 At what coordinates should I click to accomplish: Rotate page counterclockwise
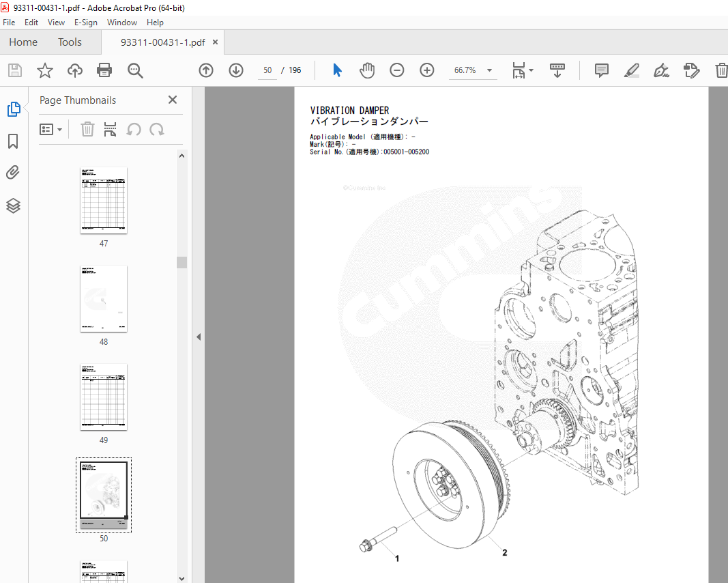(x=134, y=129)
